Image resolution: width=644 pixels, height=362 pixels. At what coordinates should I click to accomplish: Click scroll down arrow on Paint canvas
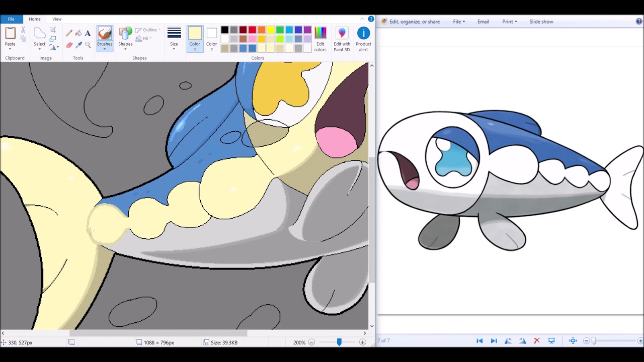click(x=372, y=326)
